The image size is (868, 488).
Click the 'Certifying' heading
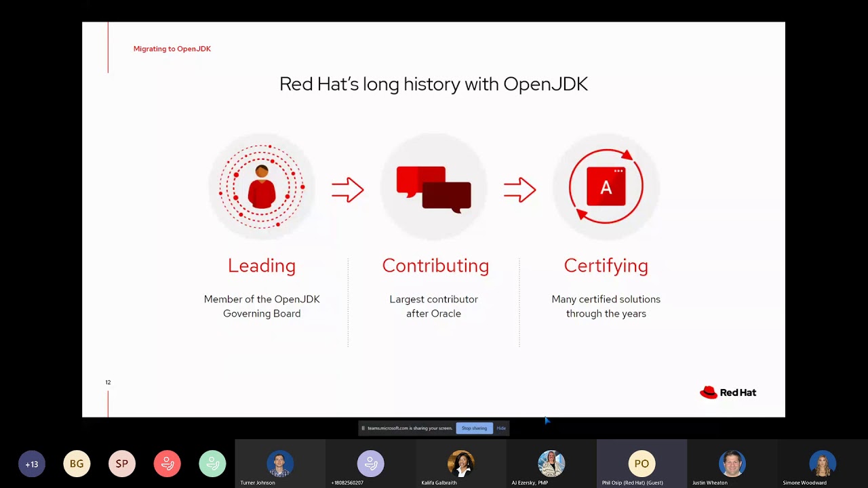[606, 266]
